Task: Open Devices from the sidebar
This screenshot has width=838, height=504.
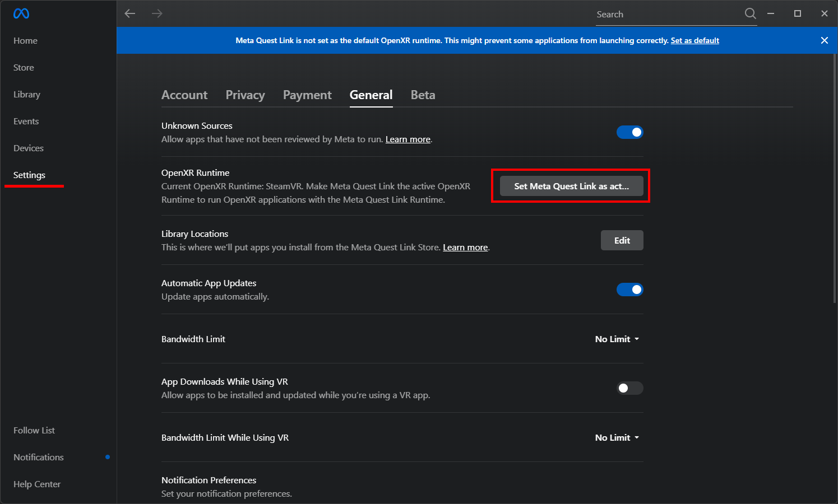Action: 29,148
